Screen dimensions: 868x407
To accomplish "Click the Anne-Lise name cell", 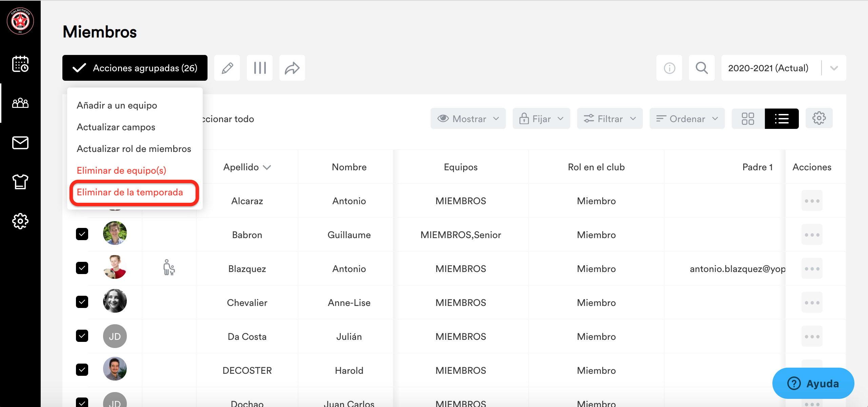I will (349, 303).
